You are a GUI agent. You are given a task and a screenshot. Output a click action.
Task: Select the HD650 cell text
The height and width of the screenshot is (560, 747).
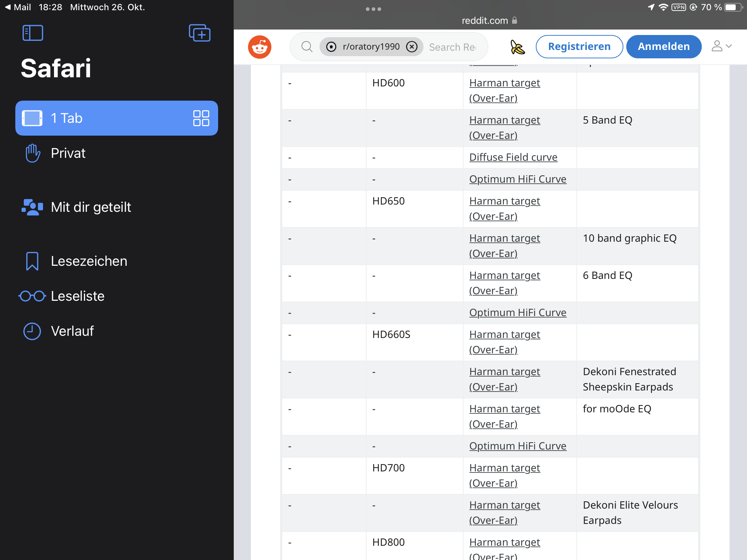pyautogui.click(x=388, y=201)
